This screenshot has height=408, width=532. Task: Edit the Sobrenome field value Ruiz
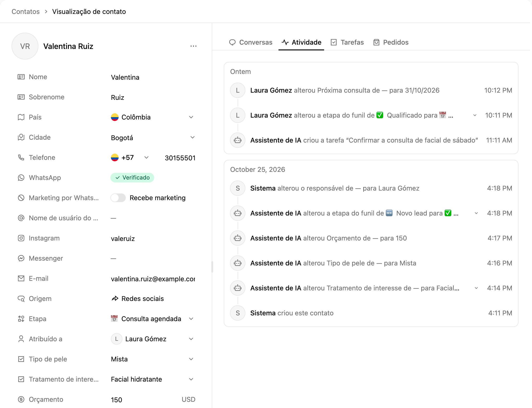point(153,98)
